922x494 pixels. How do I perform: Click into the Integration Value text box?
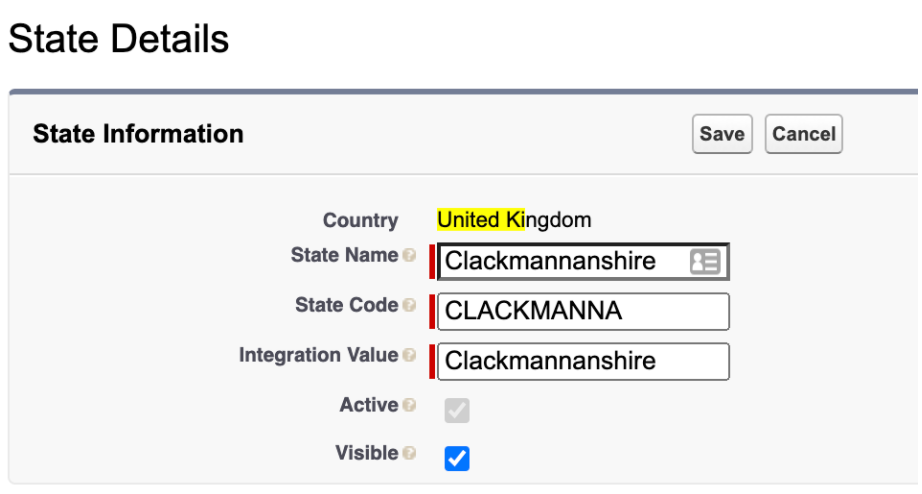583,362
